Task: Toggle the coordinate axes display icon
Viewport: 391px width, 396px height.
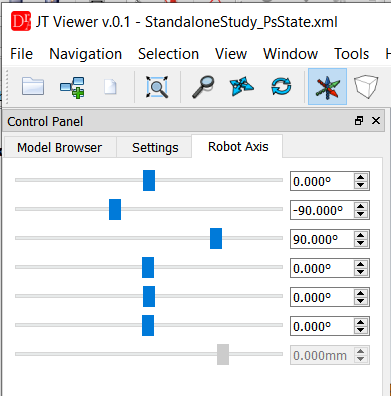Action: pos(327,87)
